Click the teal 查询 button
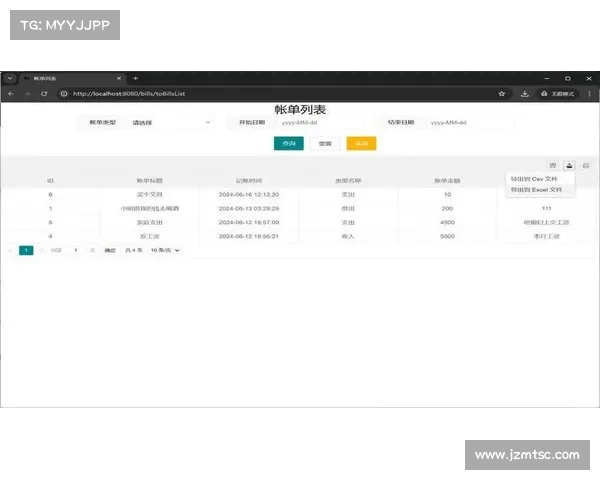This screenshot has width=600, height=480. [x=289, y=144]
